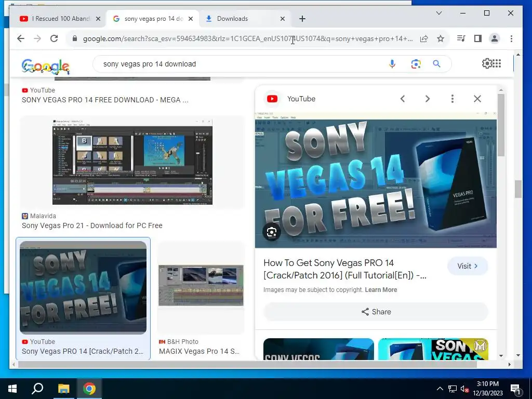Switch to the Downloads tab
Viewport: 532px width, 399px height.
click(244, 19)
